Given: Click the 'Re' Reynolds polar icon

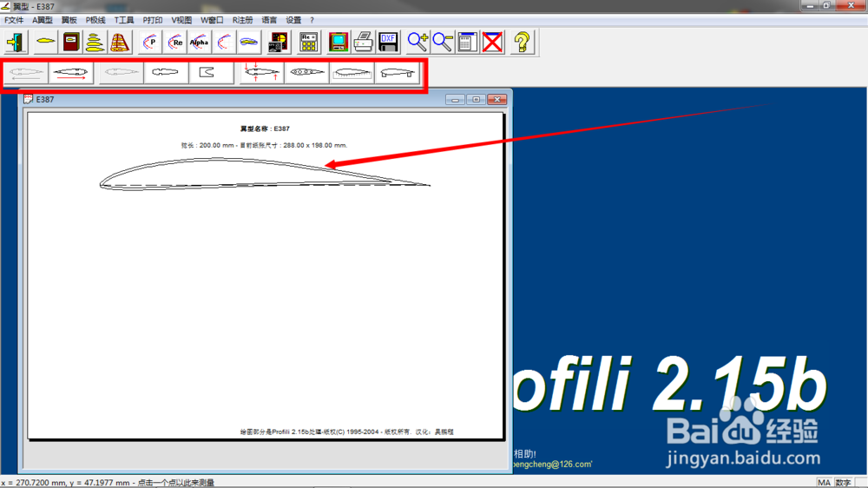Looking at the screenshot, I should tap(174, 42).
